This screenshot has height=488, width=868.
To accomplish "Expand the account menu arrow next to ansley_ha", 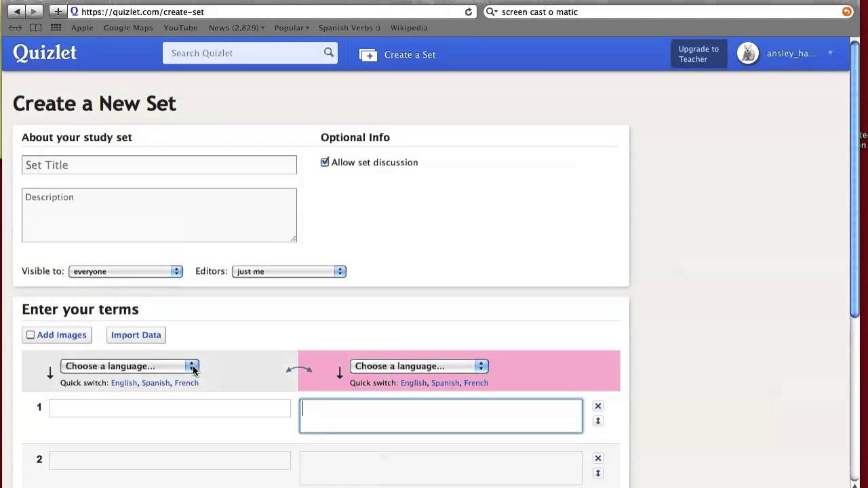I will point(830,54).
